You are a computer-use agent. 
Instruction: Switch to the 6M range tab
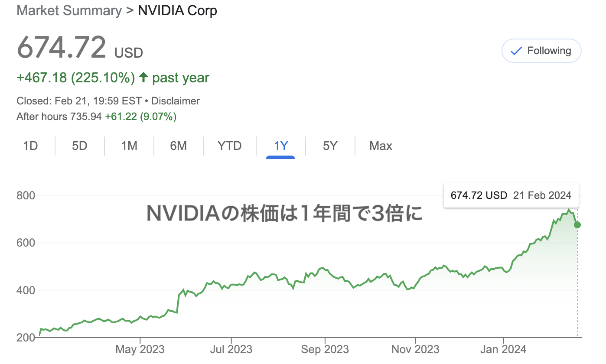tap(178, 146)
